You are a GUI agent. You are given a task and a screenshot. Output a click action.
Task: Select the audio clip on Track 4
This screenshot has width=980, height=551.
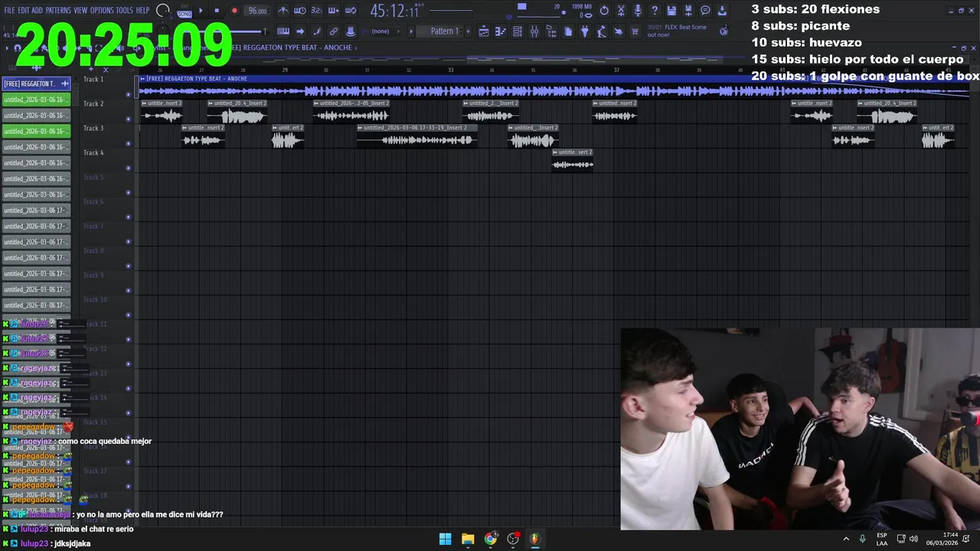573,161
